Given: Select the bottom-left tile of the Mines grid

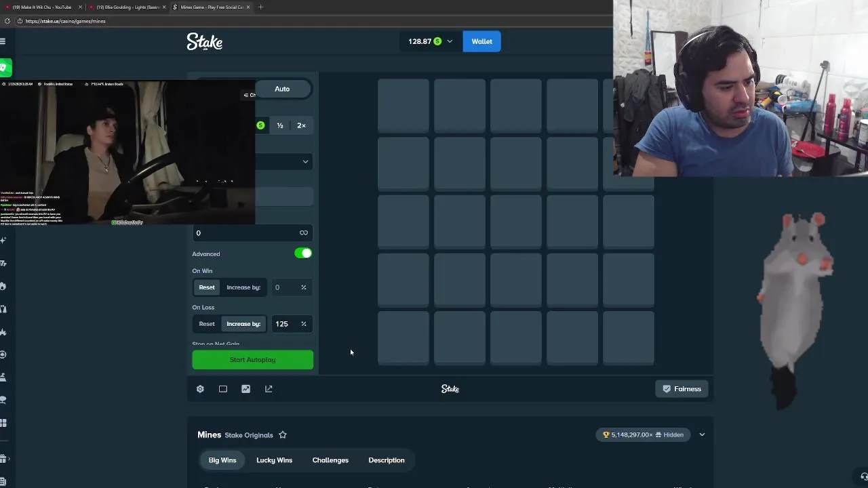Looking at the screenshot, I should [x=403, y=338].
